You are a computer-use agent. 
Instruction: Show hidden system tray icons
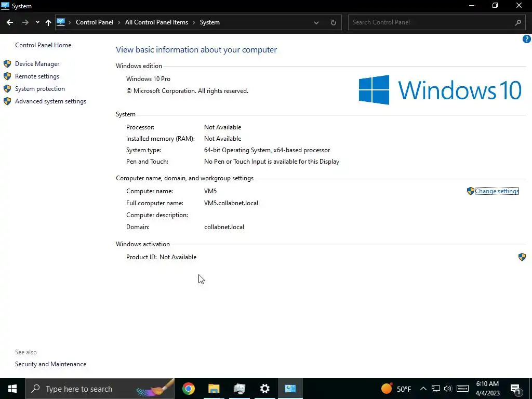coord(423,389)
